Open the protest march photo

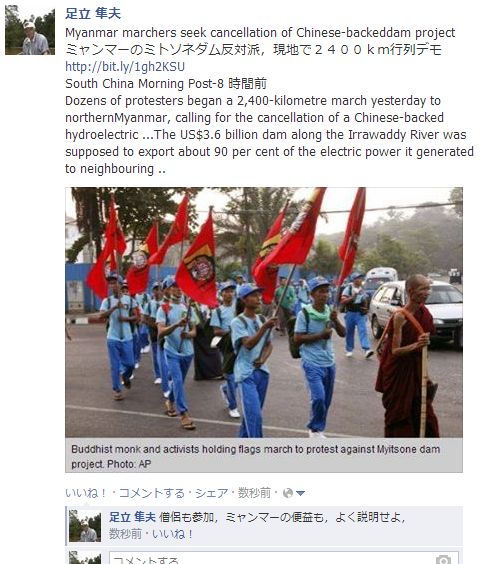[x=264, y=312]
